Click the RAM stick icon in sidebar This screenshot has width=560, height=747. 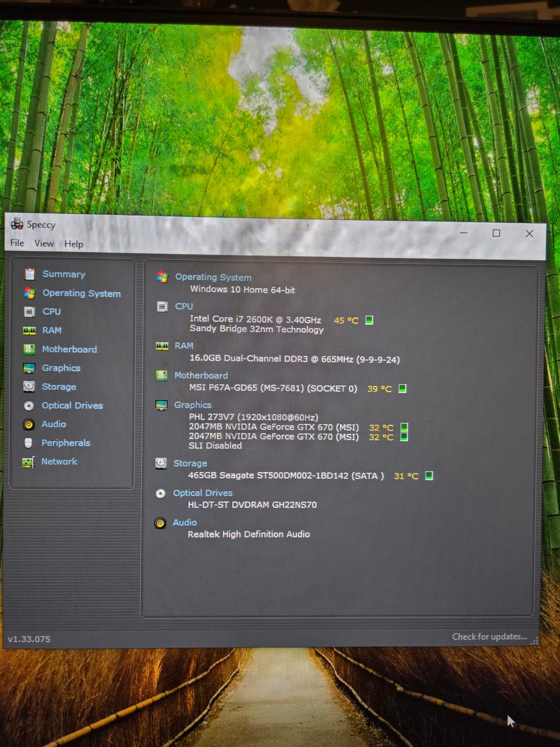pyautogui.click(x=29, y=330)
